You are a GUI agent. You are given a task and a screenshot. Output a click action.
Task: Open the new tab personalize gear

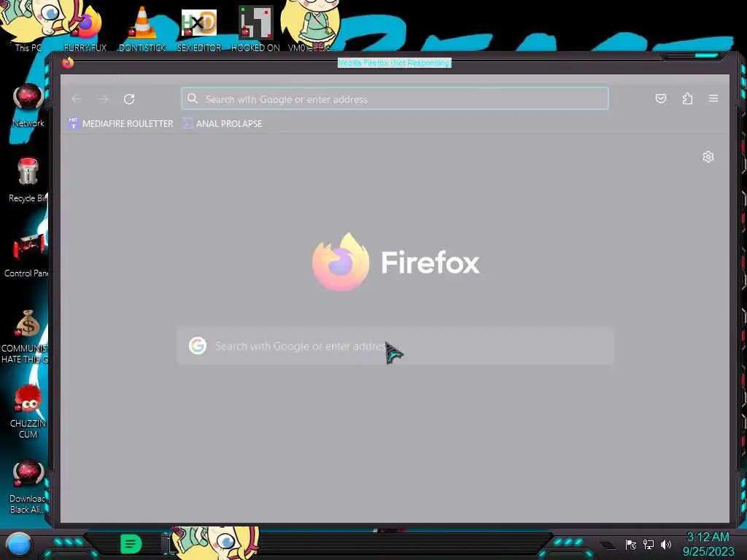tap(708, 157)
